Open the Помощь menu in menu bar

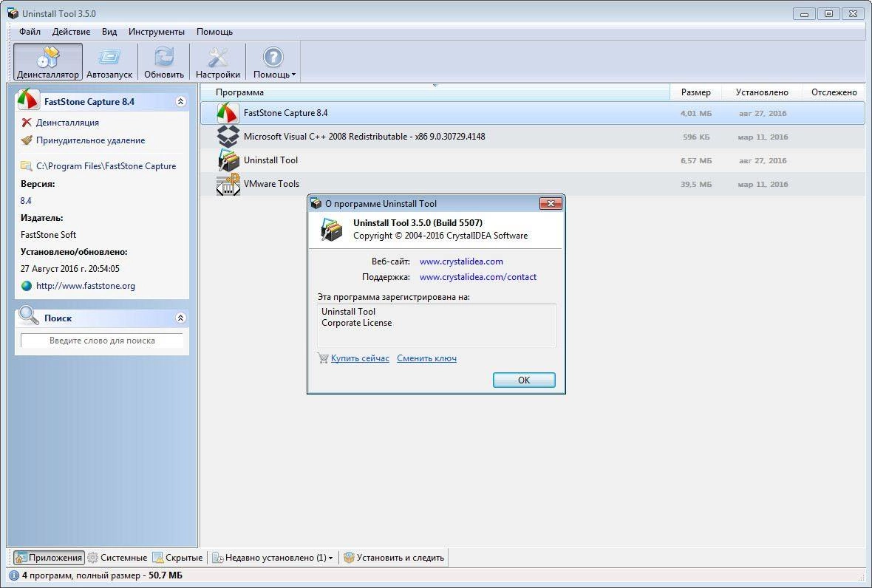214,32
